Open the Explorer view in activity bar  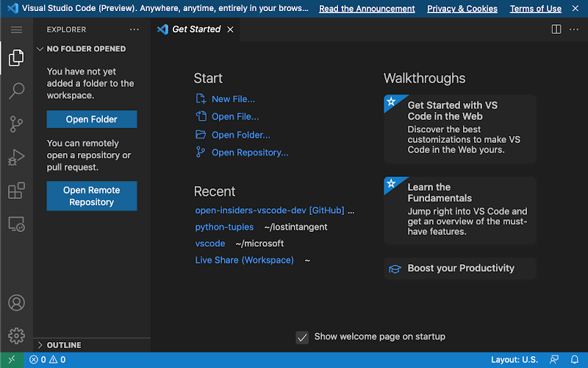tap(16, 58)
